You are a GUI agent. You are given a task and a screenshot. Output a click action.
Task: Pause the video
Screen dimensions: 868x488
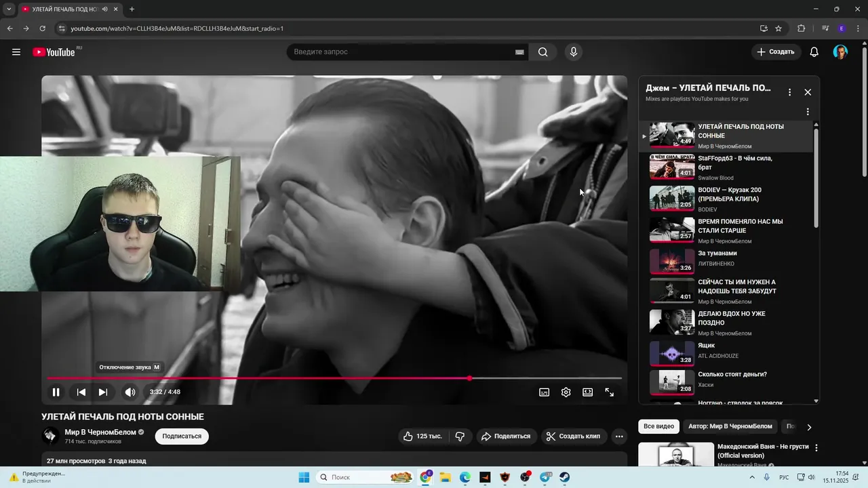[56, 392]
